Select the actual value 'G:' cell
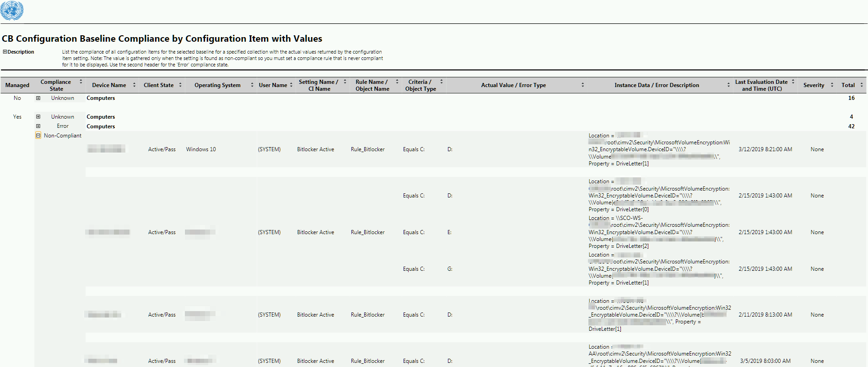868x367 pixels. pos(450,269)
